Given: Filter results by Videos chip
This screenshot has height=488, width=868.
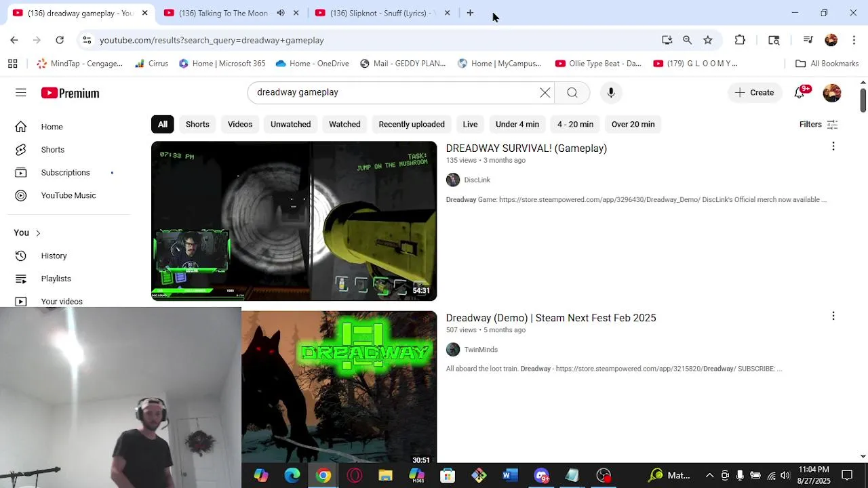Looking at the screenshot, I should [240, 124].
